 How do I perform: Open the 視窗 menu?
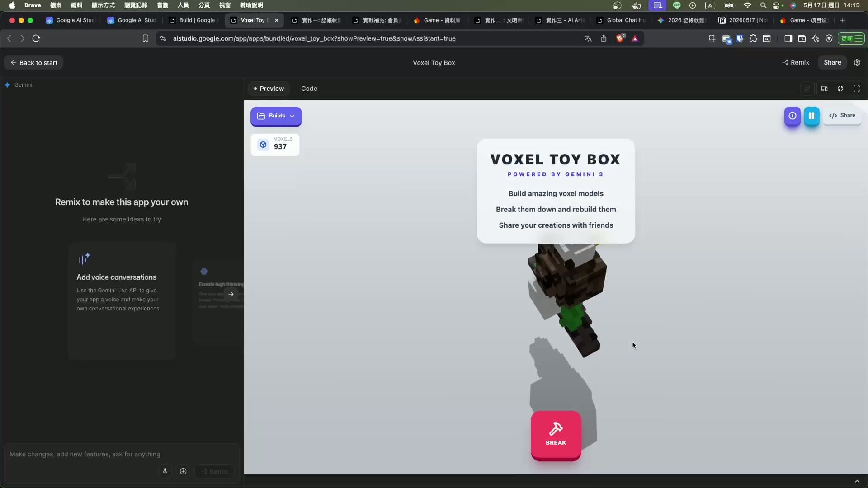pos(225,5)
